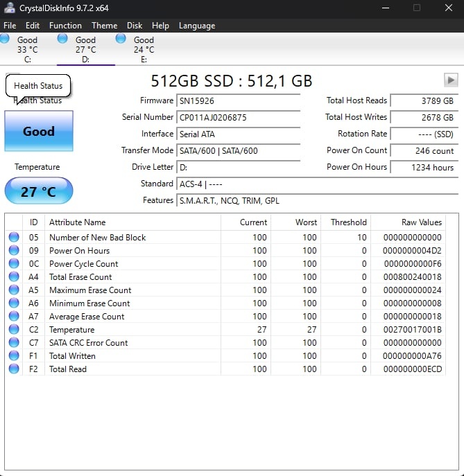Click the 512GB SSD : 512,1 GB title
464x476 pixels.
pos(232,81)
